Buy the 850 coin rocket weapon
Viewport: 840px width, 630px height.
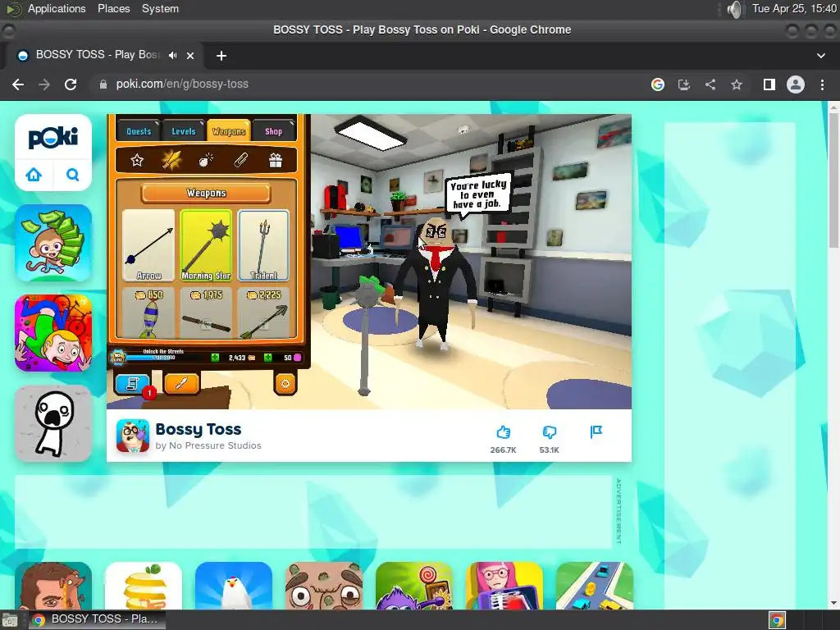pyautogui.click(x=148, y=313)
